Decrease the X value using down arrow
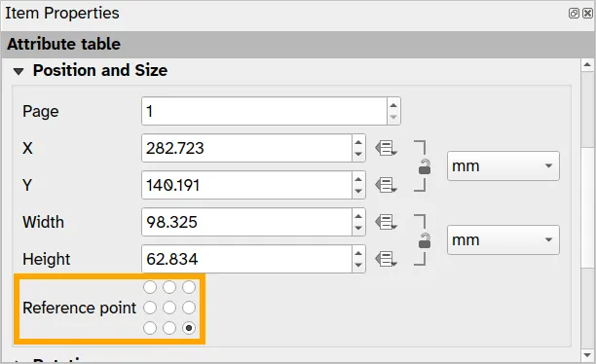 358,154
